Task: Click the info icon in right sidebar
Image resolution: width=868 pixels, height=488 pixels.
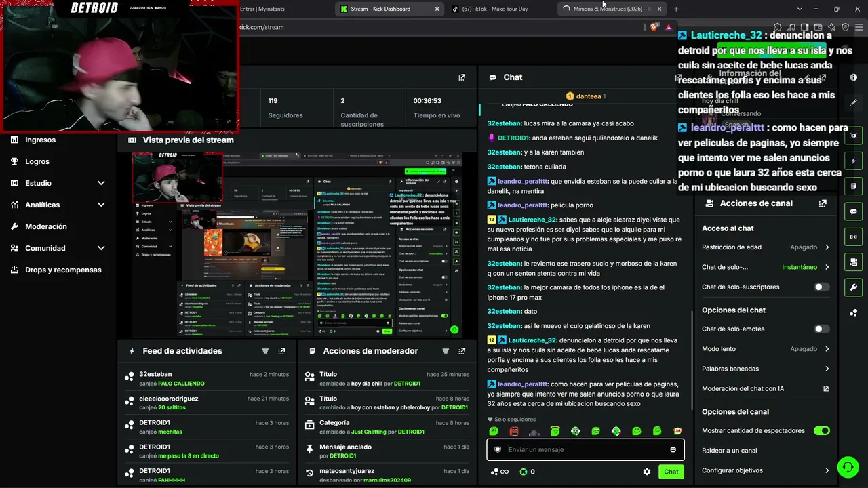Action: point(854,77)
